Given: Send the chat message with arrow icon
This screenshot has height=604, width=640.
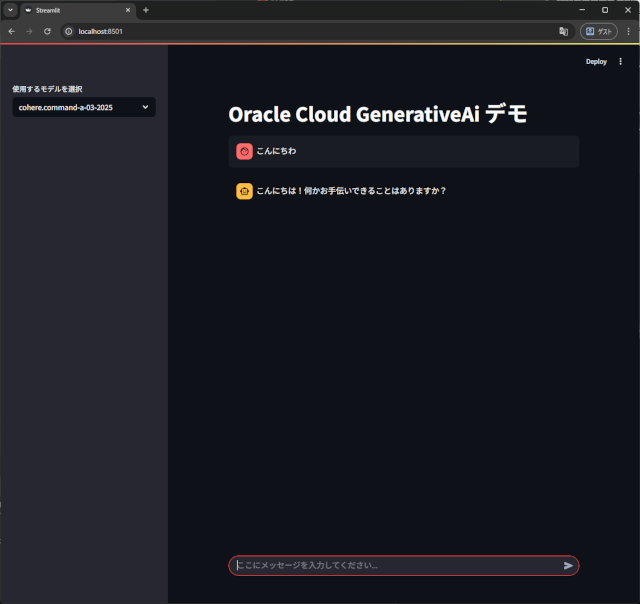Looking at the screenshot, I should point(568,565).
